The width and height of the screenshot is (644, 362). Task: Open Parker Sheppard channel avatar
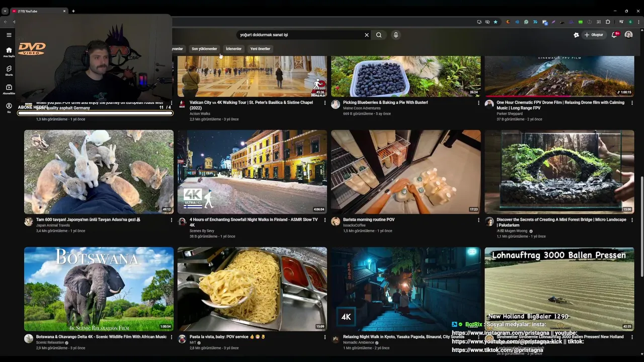pyautogui.click(x=489, y=105)
